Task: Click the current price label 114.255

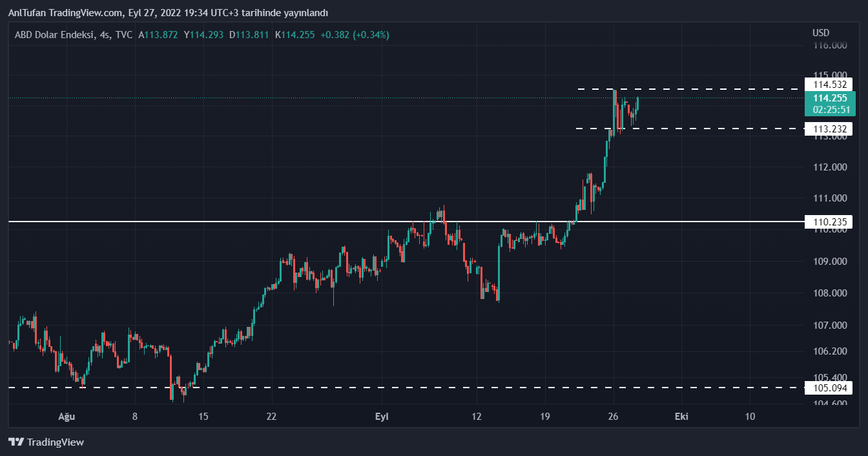Action: [x=829, y=98]
